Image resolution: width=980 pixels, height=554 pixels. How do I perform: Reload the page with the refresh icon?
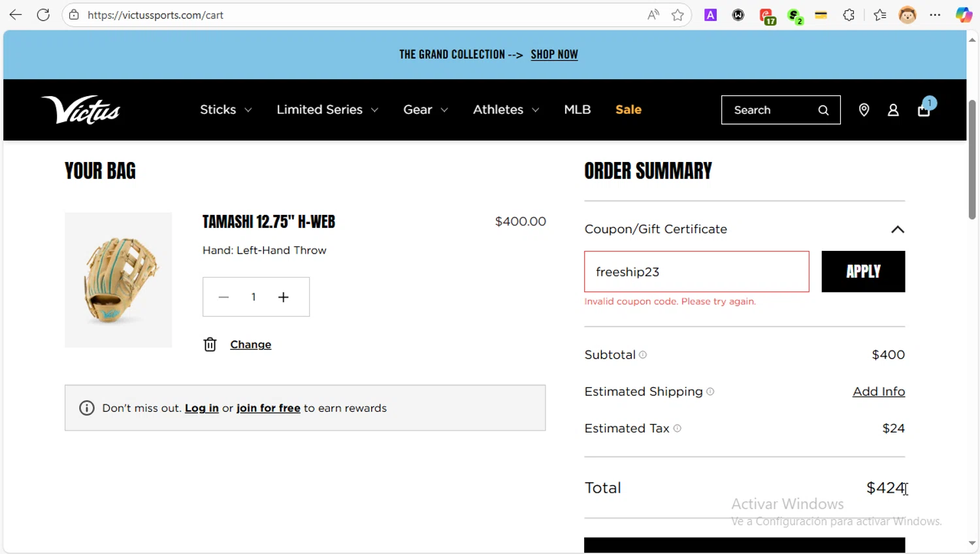(x=43, y=14)
